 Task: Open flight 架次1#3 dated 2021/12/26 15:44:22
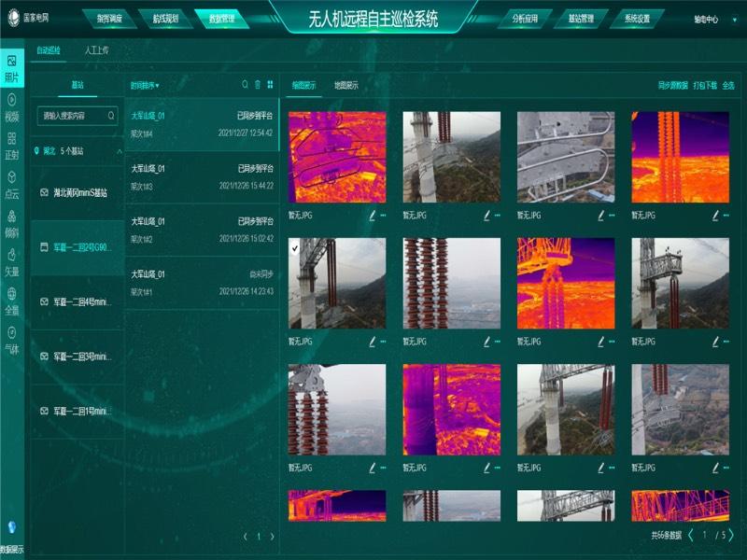point(202,177)
